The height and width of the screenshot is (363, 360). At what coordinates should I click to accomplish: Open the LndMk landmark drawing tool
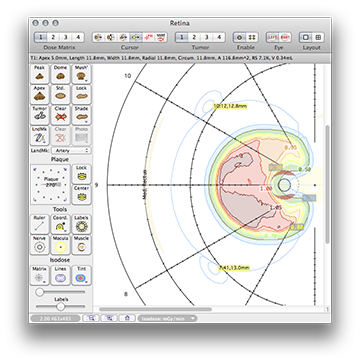coord(40,136)
